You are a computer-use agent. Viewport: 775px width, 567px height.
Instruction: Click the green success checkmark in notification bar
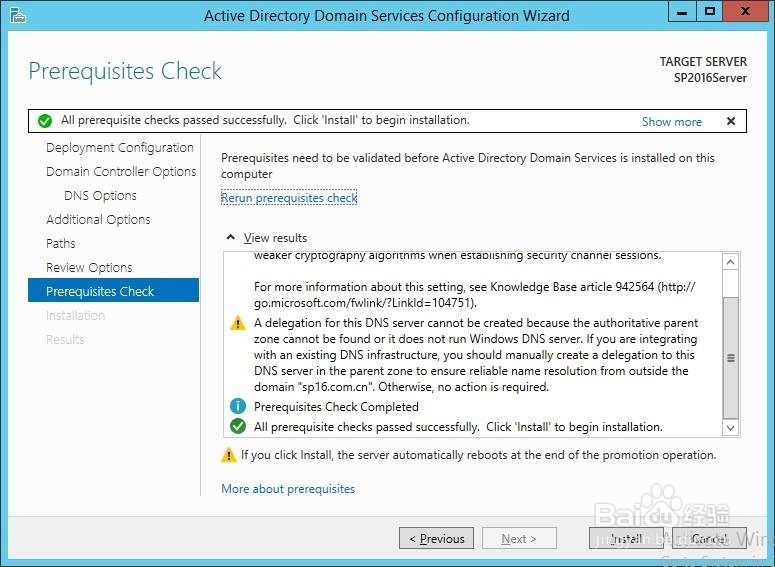pos(45,121)
